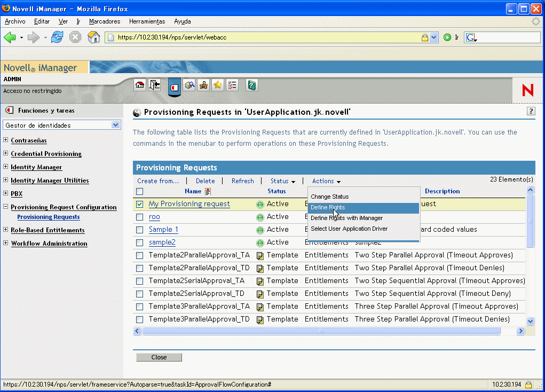Collapse Provisioning Request Configuration category

(x=5, y=206)
